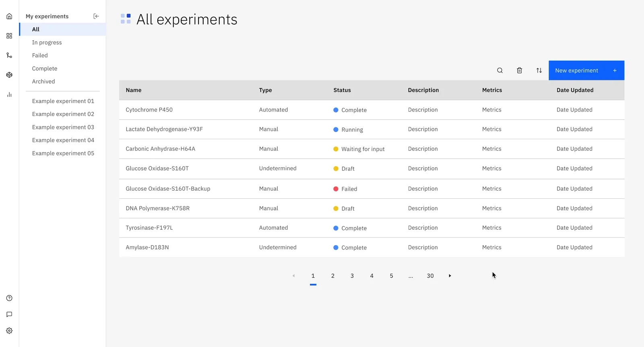Open the Home icon in left rail

[9, 17]
